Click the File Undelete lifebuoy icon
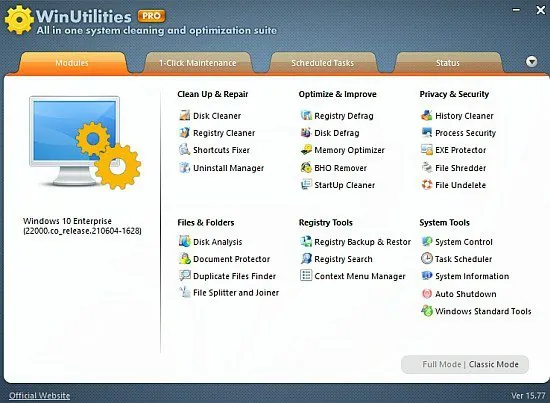The image size is (550, 403). coord(427,185)
